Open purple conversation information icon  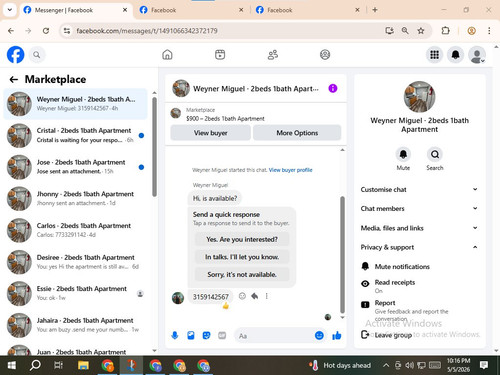[x=333, y=88]
